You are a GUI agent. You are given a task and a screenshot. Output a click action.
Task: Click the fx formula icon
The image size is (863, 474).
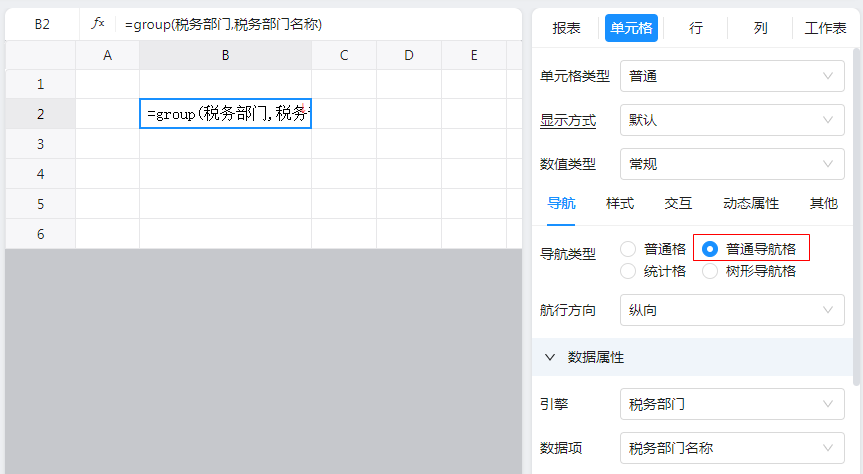(x=98, y=24)
